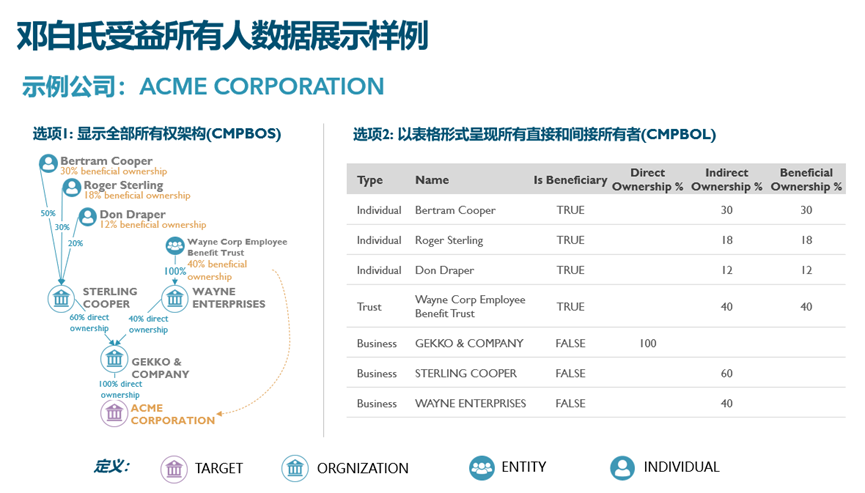Click the TARGET legend icon
This screenshot has height=493, width=865.
coord(174,468)
